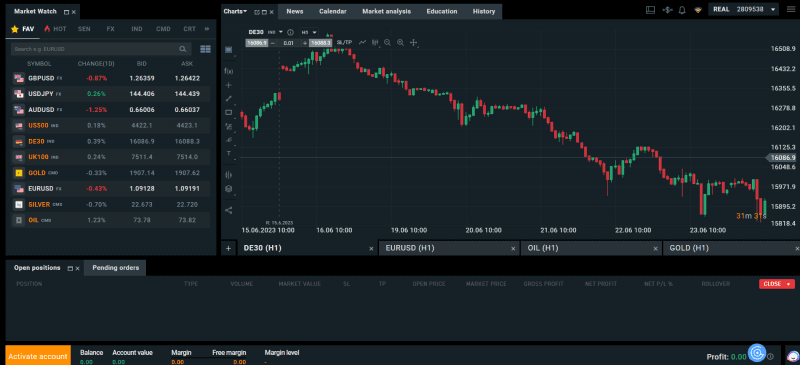The image size is (800, 365).
Task: Open the H1 timeframe dropdown
Action: 309,32
